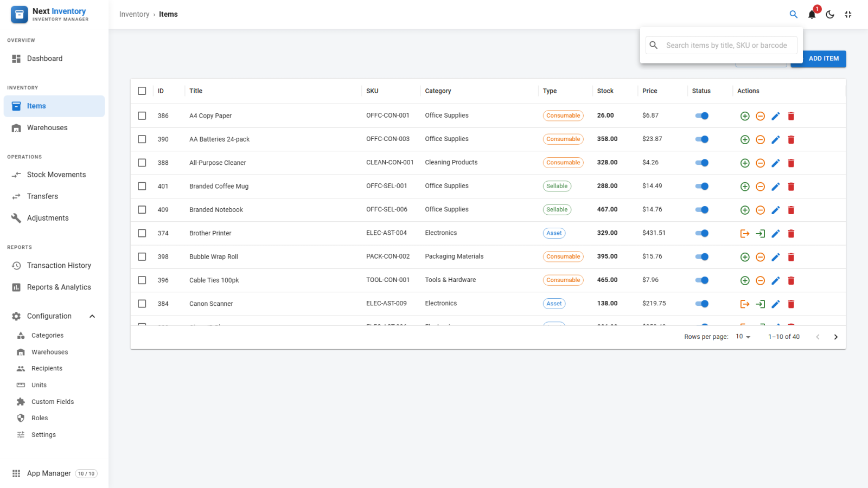Open Roles configuration

[x=54, y=418]
